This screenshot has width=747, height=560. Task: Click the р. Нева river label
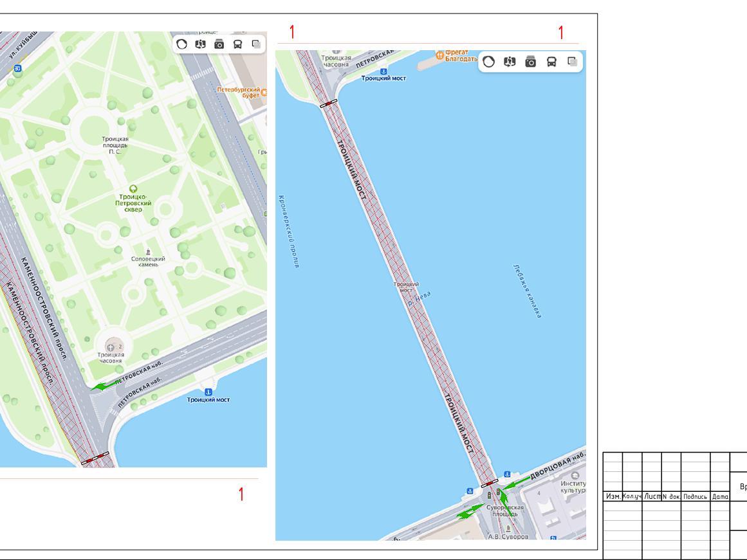coord(420,298)
